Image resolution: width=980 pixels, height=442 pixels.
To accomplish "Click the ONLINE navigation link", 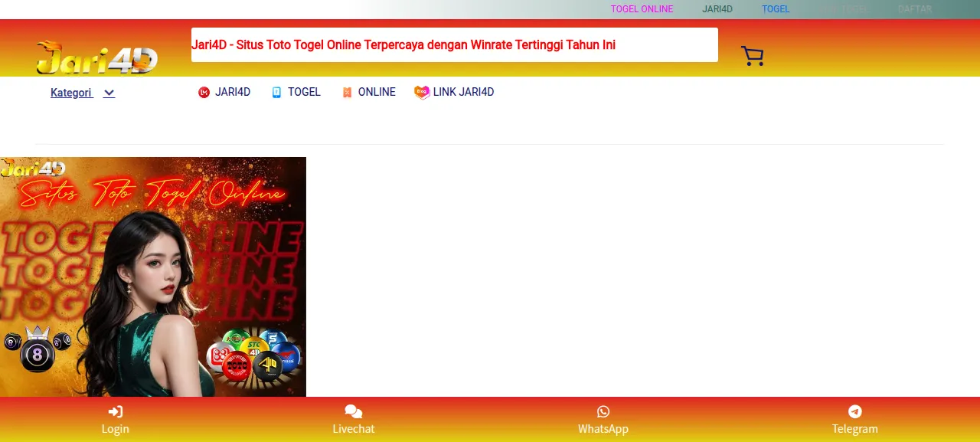I will pyautogui.click(x=377, y=92).
